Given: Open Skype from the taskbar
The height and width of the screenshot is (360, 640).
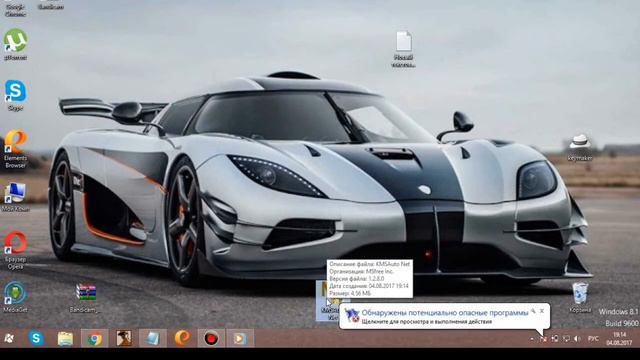Looking at the screenshot, I should (x=36, y=338).
